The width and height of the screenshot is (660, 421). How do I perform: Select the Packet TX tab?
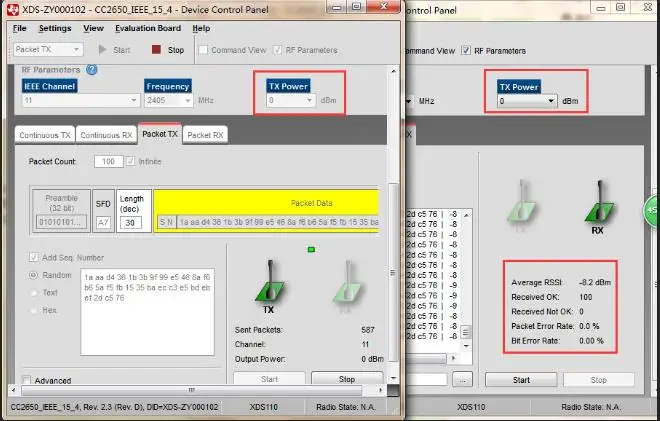(160, 134)
